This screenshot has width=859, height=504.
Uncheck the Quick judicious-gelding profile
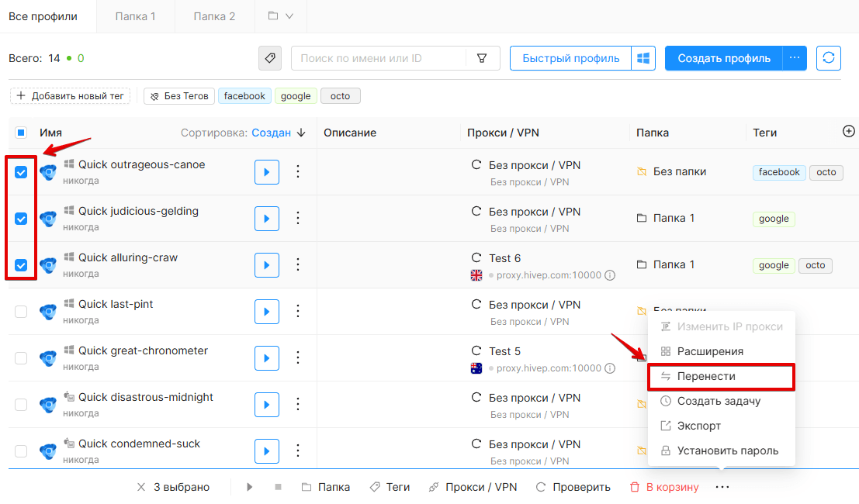tap(21, 219)
